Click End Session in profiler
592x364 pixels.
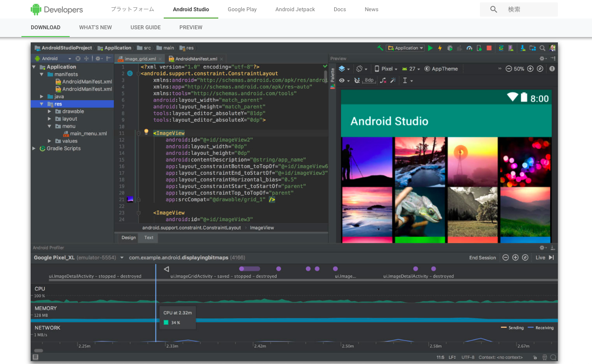(x=482, y=258)
